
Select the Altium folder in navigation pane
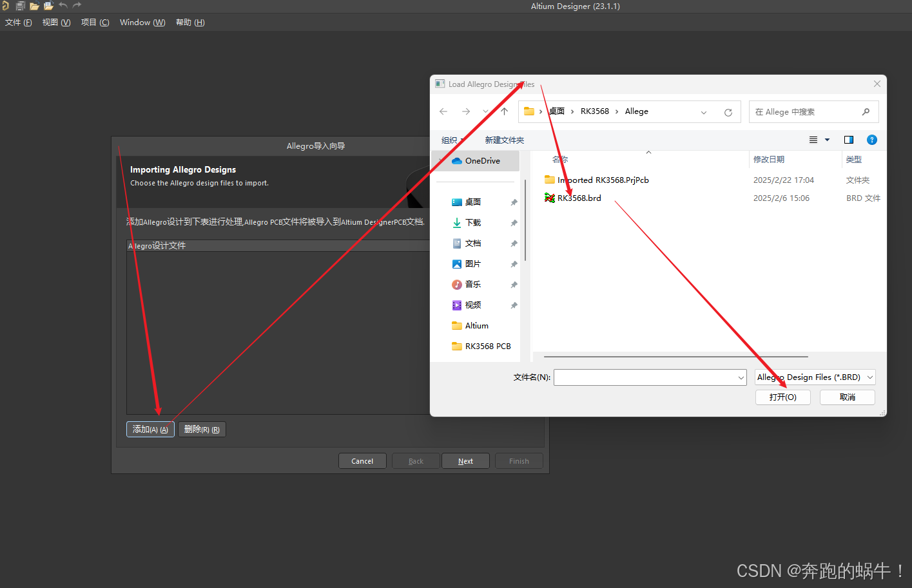click(476, 326)
